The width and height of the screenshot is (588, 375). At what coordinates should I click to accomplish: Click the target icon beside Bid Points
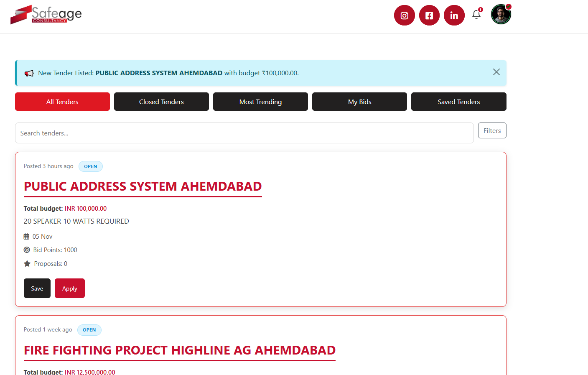pyautogui.click(x=27, y=250)
